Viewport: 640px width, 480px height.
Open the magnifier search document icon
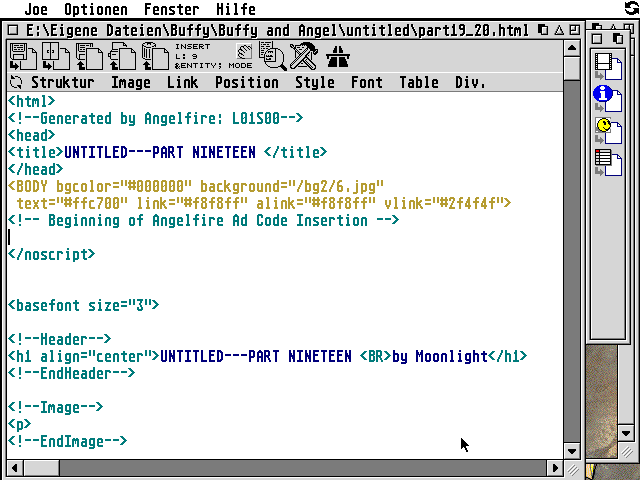click(271, 57)
